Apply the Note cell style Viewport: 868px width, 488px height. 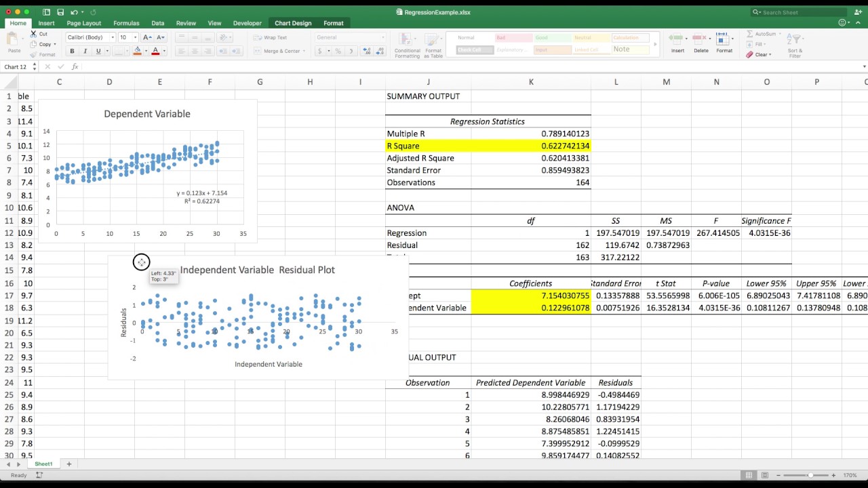[x=630, y=49]
